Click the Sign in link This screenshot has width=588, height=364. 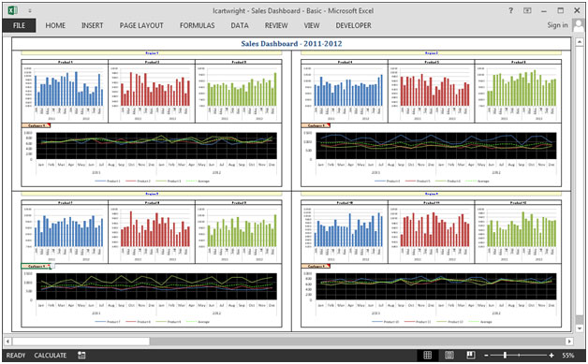[557, 25]
